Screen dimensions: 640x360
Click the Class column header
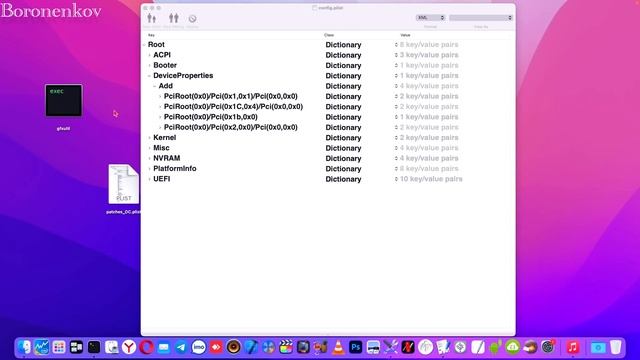(x=329, y=35)
